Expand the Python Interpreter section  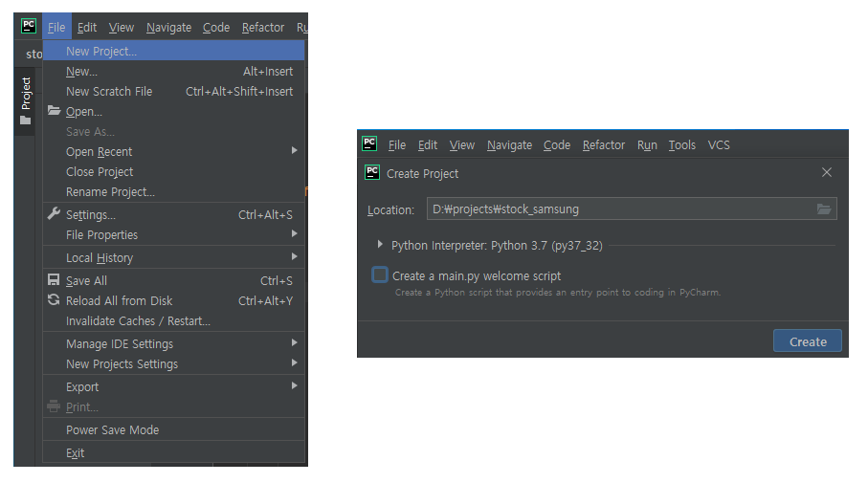[380, 244]
